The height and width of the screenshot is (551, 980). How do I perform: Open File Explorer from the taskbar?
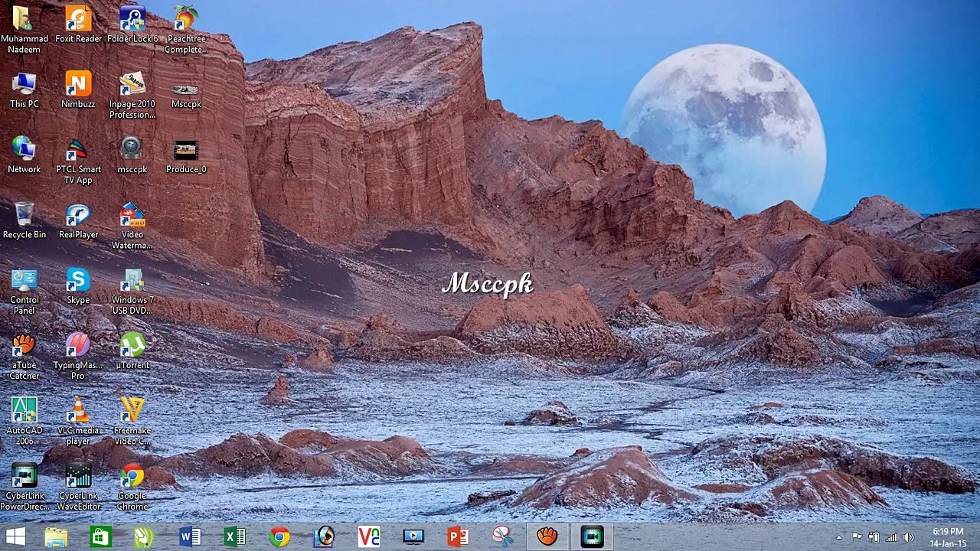56,536
